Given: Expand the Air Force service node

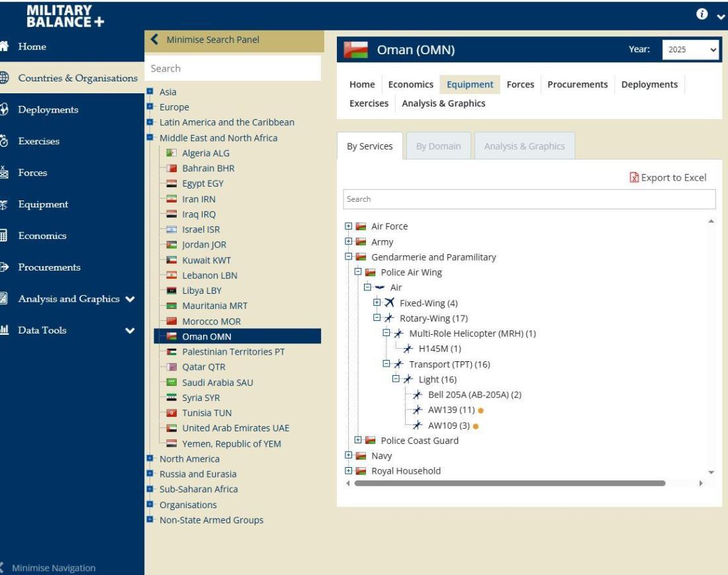Looking at the screenshot, I should 348,226.
